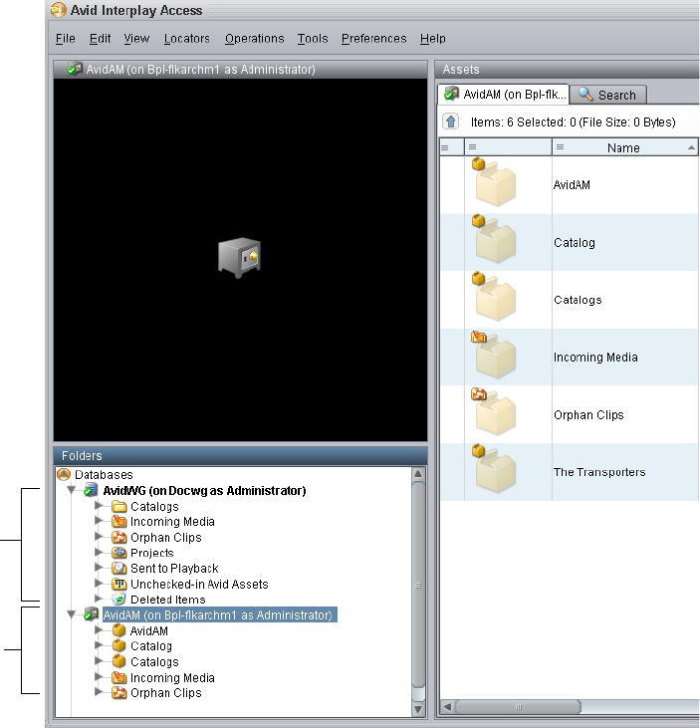Select the AvidWG (on Docwg as Administrator) node
The width and height of the screenshot is (700, 728).
pos(204,491)
